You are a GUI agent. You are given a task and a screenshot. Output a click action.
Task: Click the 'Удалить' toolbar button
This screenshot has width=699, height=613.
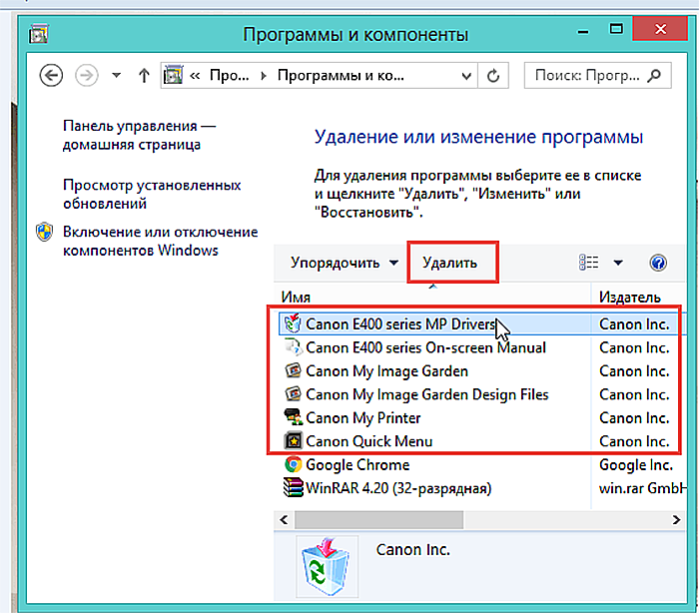[450, 263]
